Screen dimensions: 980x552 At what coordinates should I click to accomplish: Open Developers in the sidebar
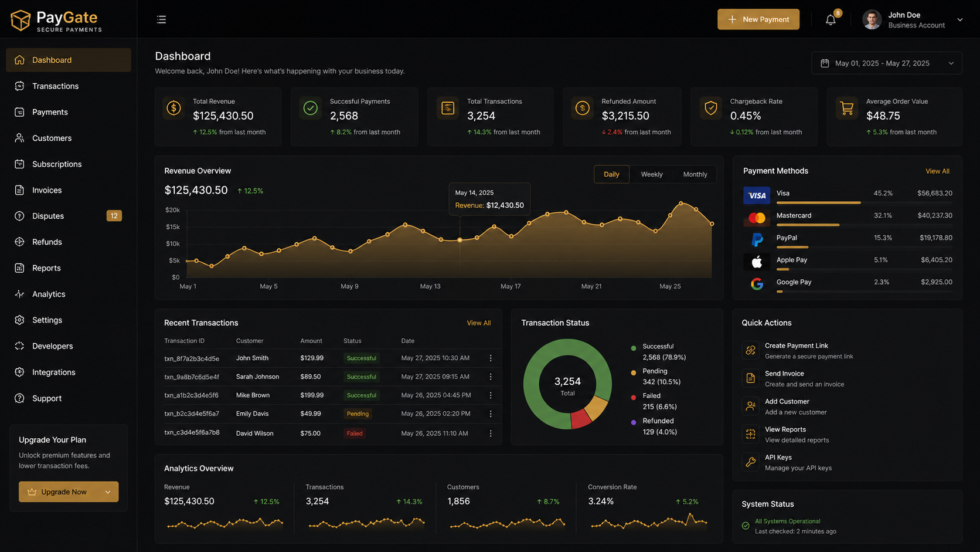click(69, 346)
